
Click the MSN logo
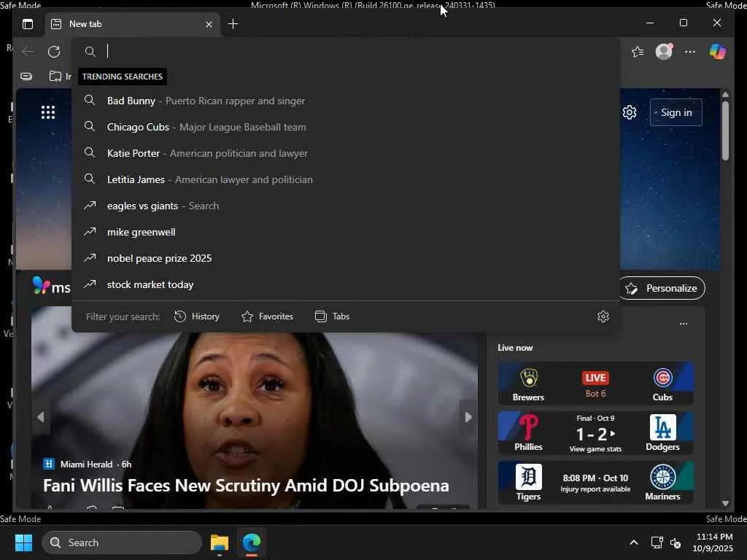(x=52, y=286)
